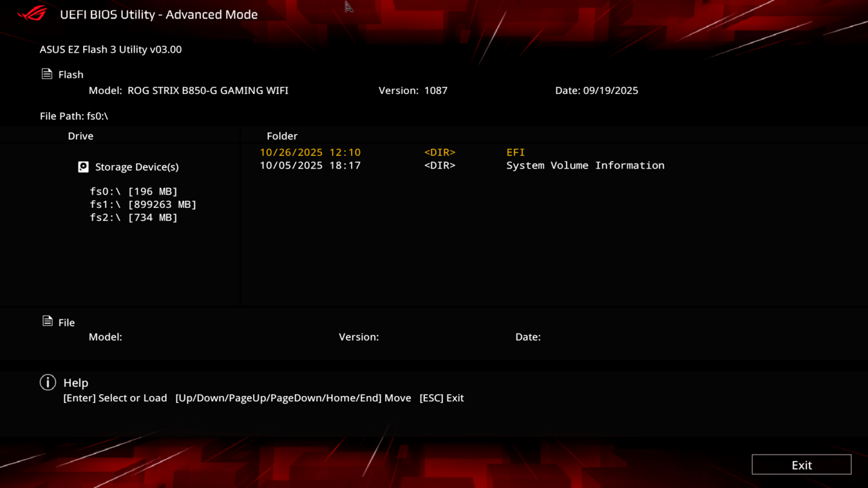The width and height of the screenshot is (868, 488).
Task: Click the 10/26/2025 12:10 timestamp
Action: (310, 152)
